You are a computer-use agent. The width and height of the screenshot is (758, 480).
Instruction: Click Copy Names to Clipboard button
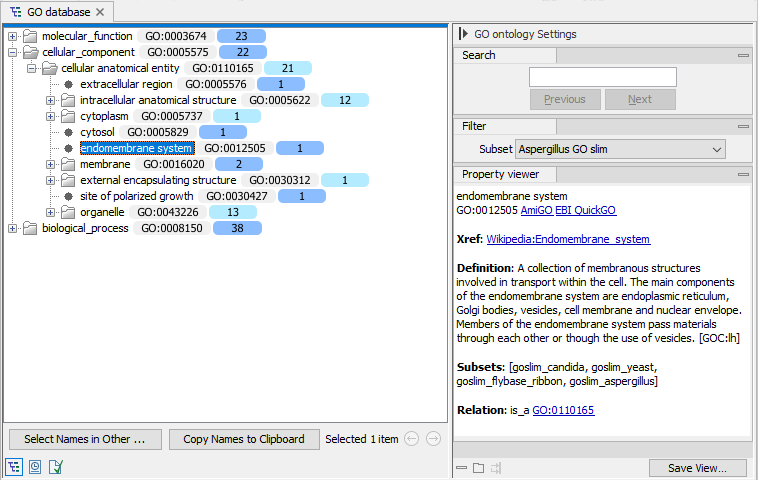[244, 439]
